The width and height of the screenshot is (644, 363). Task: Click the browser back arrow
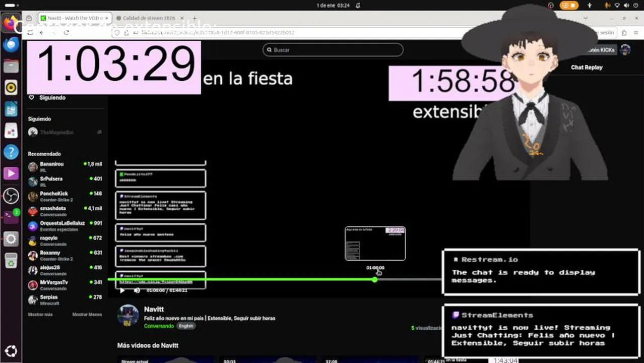tap(42, 32)
